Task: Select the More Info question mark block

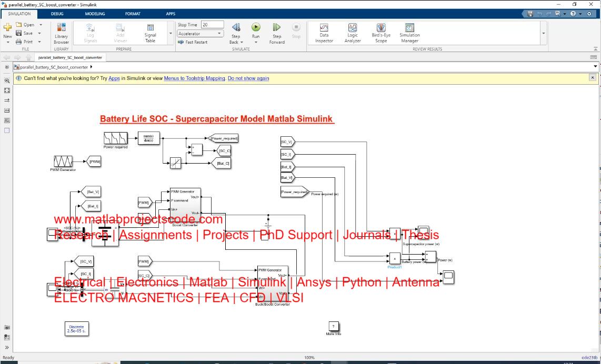Action: click(334, 327)
